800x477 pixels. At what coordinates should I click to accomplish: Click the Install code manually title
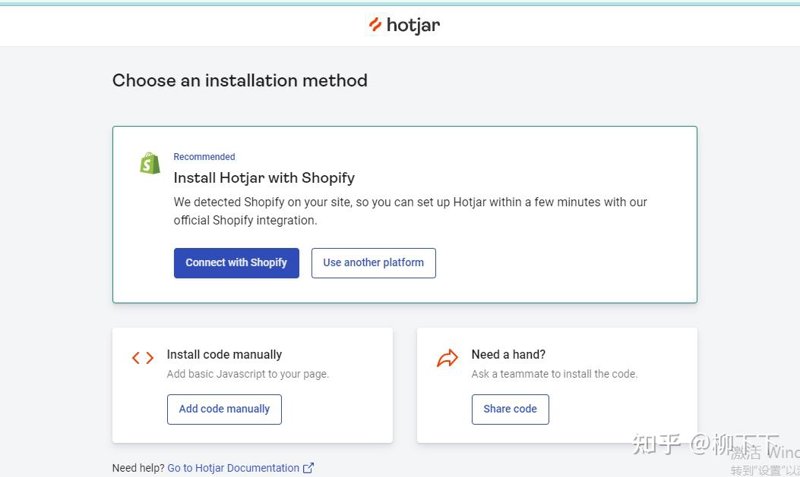[x=224, y=355]
